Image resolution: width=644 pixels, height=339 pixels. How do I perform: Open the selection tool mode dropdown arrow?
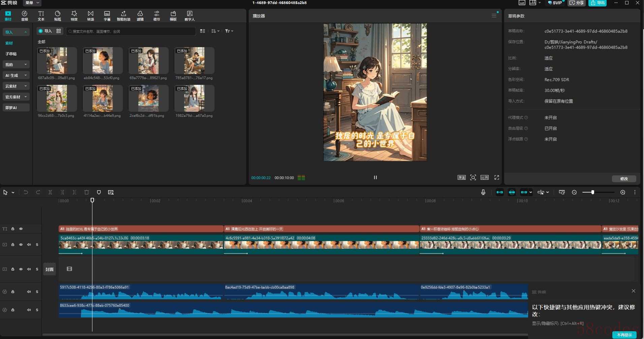point(13,193)
